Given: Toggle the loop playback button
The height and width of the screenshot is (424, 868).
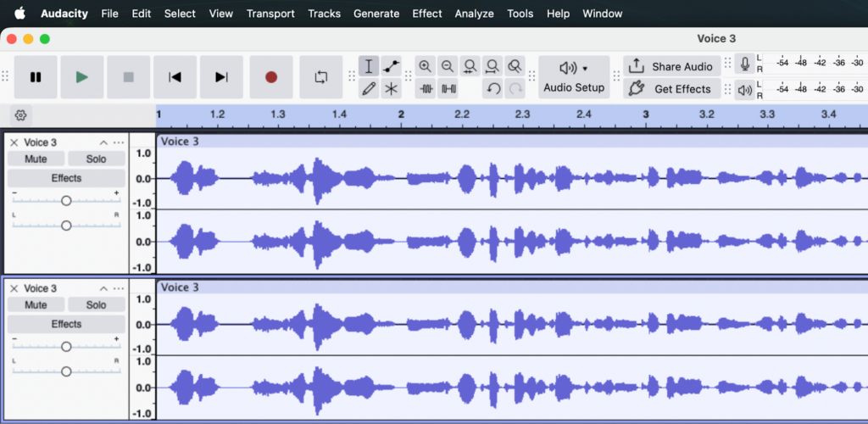Looking at the screenshot, I should coord(320,77).
